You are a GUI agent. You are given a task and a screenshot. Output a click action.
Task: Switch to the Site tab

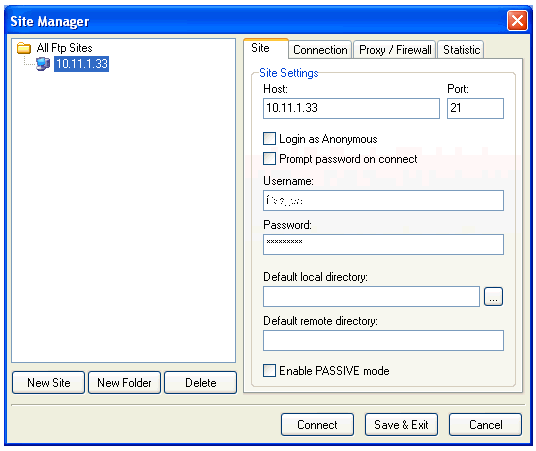coord(266,48)
